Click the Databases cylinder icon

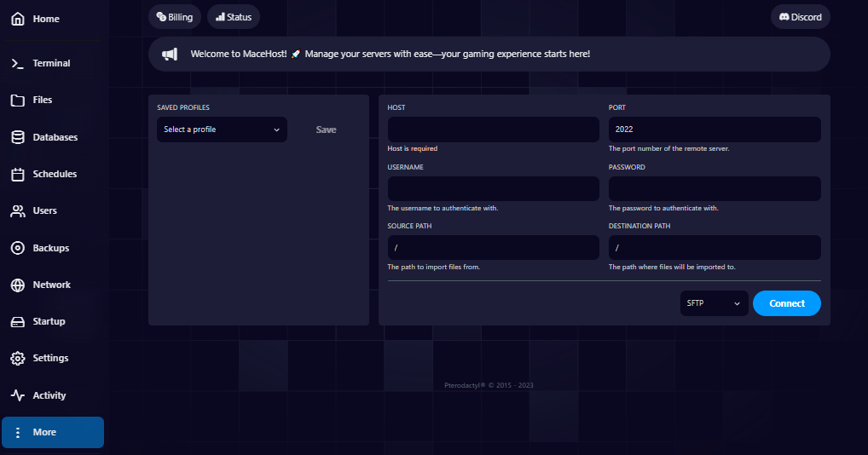18,137
